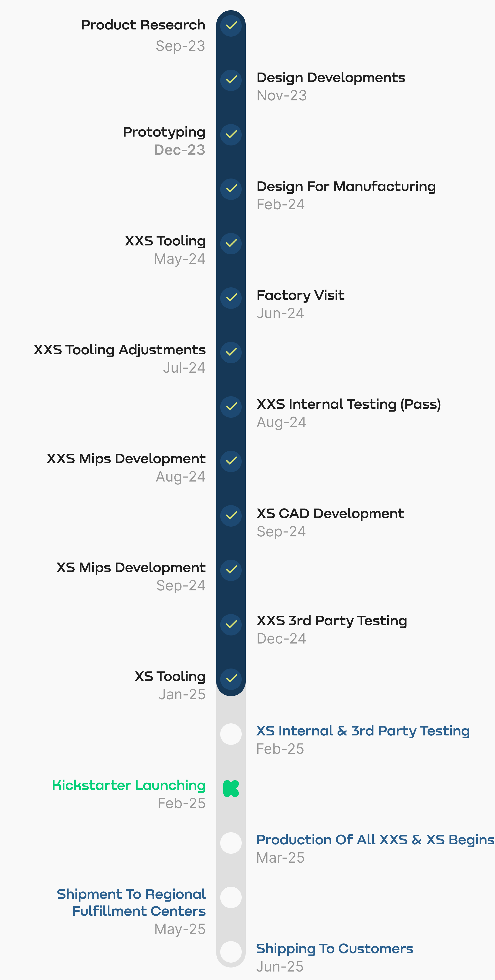Click the Shipping To Customers empty marker

tap(231, 952)
